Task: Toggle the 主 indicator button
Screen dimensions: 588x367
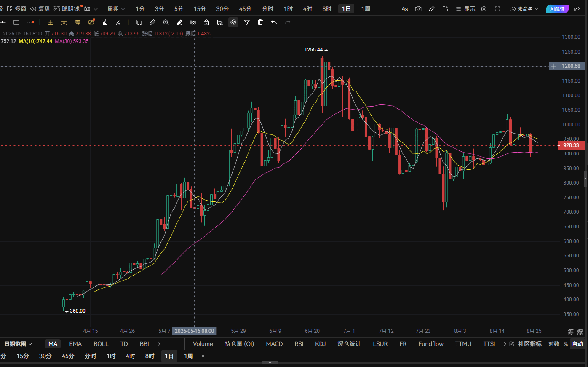Action: (51, 22)
